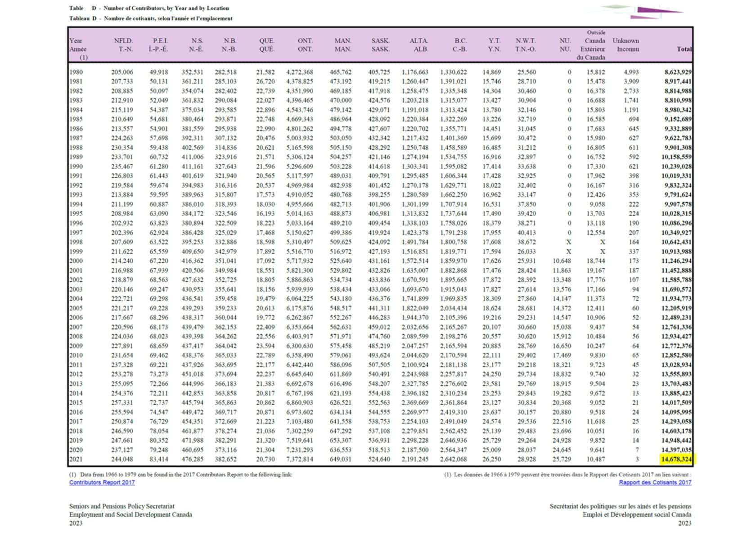Click the ONT. column header
Viewport: 756px width, 540px height.
click(x=305, y=45)
